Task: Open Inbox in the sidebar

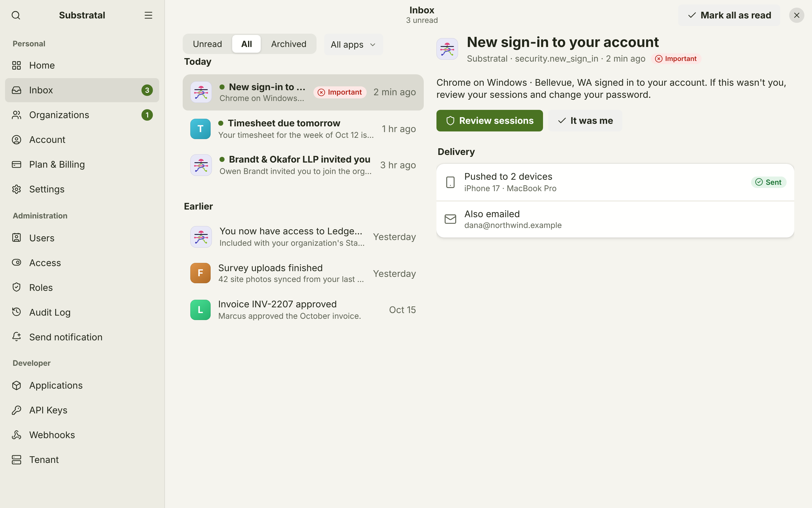Action: (x=82, y=90)
